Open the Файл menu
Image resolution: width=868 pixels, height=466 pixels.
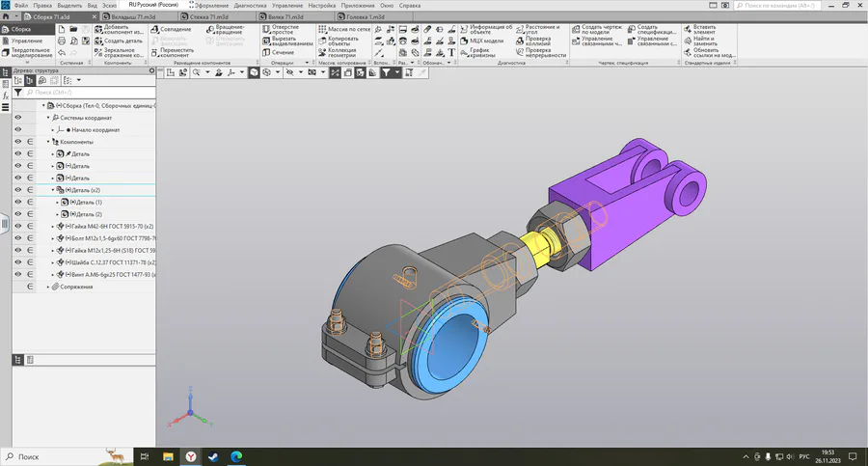tap(21, 6)
